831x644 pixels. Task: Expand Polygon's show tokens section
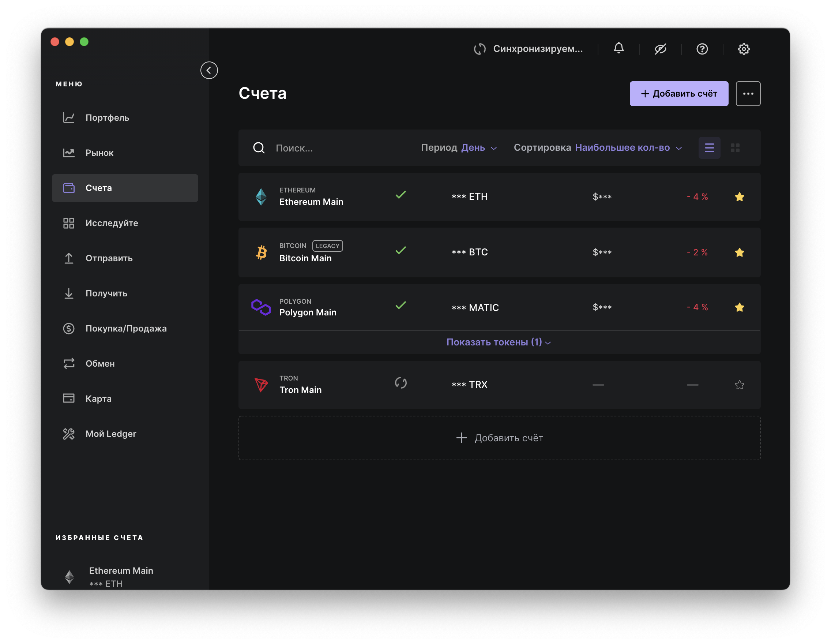tap(499, 342)
